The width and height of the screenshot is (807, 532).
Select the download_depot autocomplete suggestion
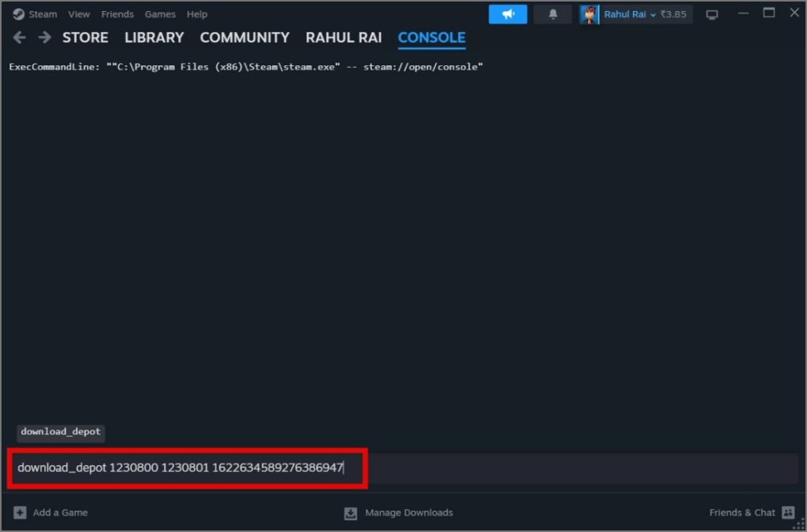click(60, 433)
